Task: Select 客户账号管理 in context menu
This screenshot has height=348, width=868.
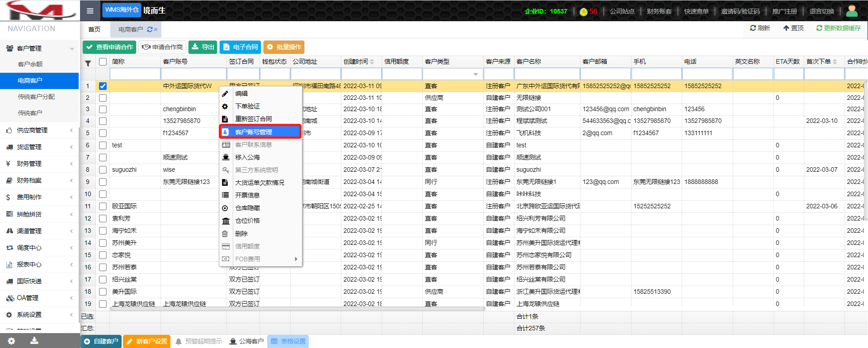Action: point(260,132)
